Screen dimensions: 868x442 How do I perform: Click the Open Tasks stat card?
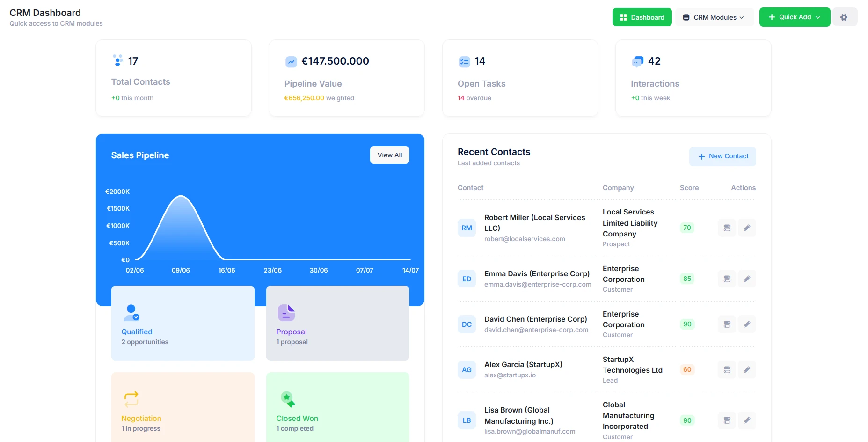tap(520, 78)
